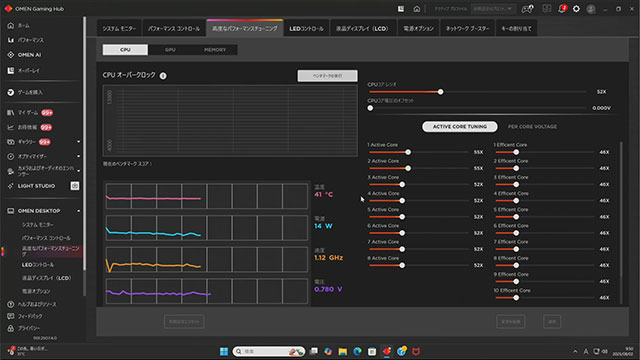
Task: Expand the Gallery sidebar section
Action: [x=78, y=142]
